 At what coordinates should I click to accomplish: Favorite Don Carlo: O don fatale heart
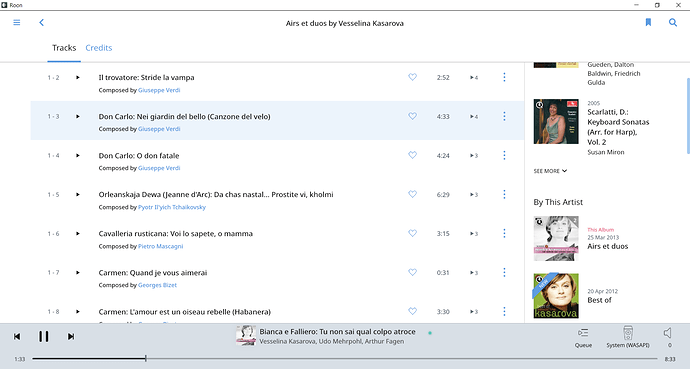412,155
